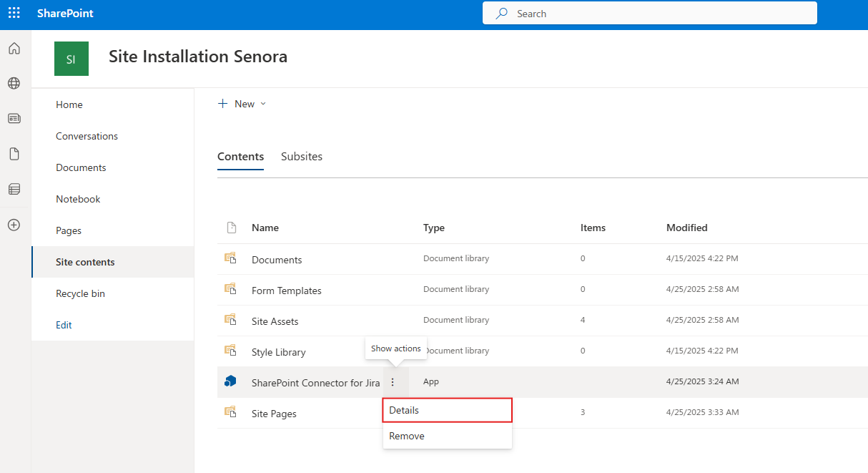Click the news icon in left rail
The image size is (868, 473).
(14, 119)
